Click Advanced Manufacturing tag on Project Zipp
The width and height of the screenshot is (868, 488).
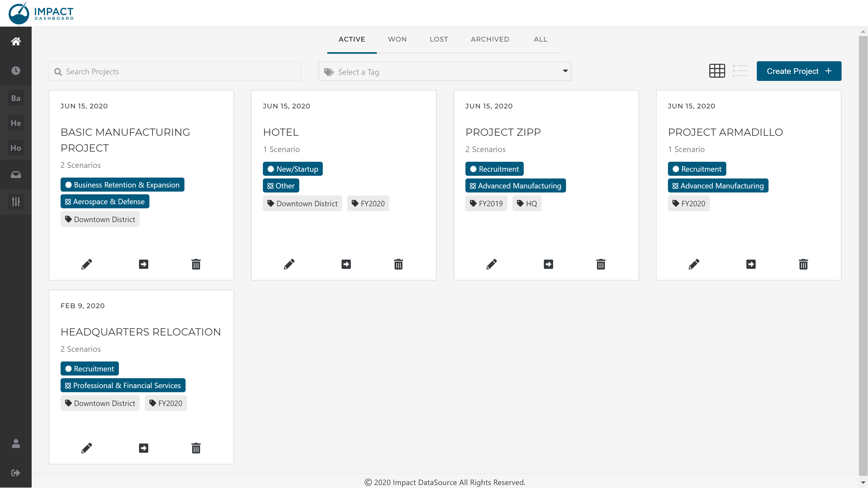tap(516, 185)
